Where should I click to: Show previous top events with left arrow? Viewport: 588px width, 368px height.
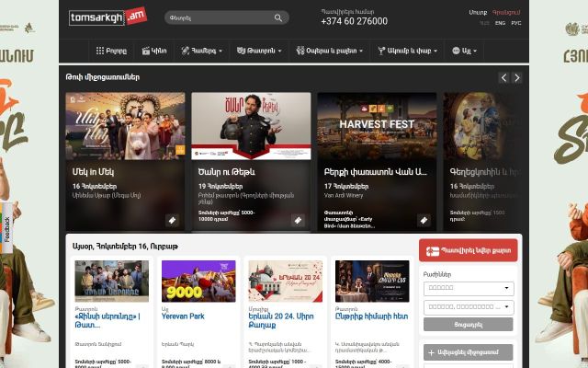503,77
